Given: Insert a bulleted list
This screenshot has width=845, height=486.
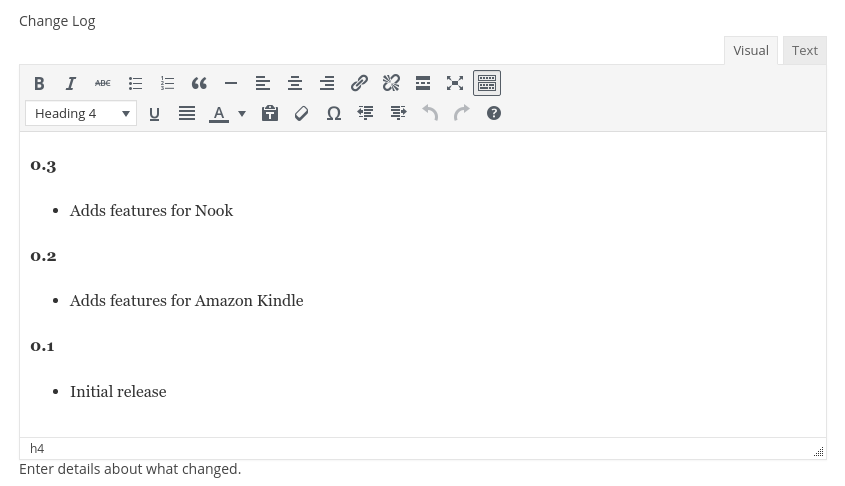Looking at the screenshot, I should point(135,83).
